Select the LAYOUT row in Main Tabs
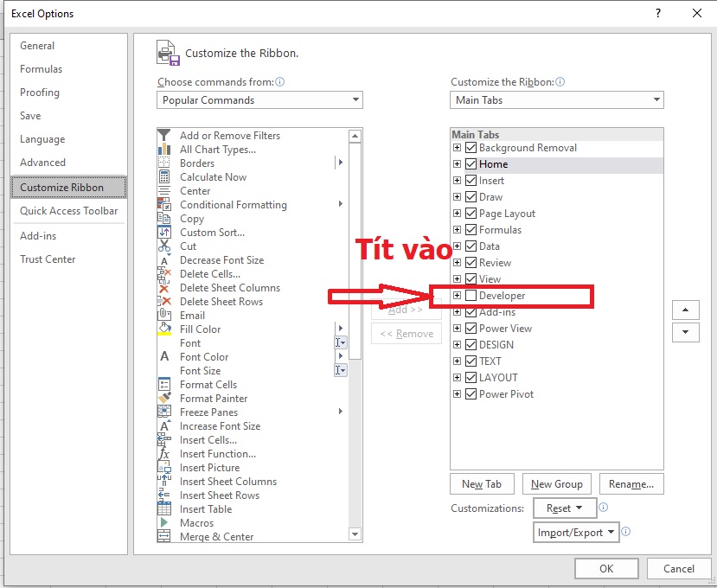Screen dimensions: 717x588 click(556, 377)
